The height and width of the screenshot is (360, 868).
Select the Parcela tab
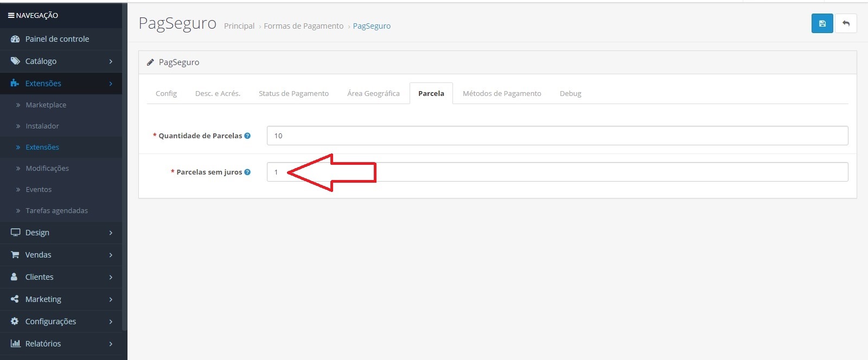click(431, 93)
